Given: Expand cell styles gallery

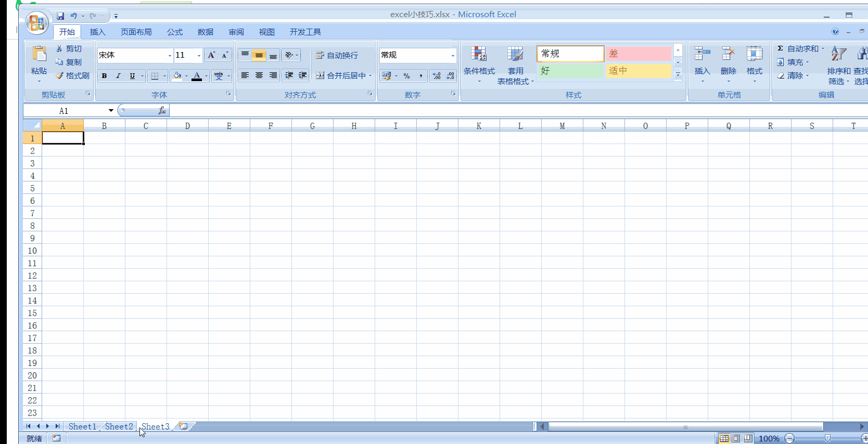Looking at the screenshot, I should (678, 75).
